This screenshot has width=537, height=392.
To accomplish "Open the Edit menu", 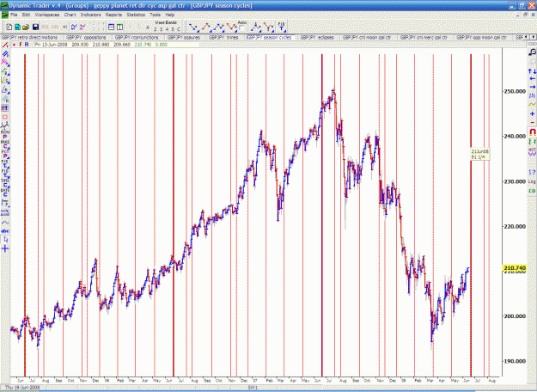I will click(26, 15).
